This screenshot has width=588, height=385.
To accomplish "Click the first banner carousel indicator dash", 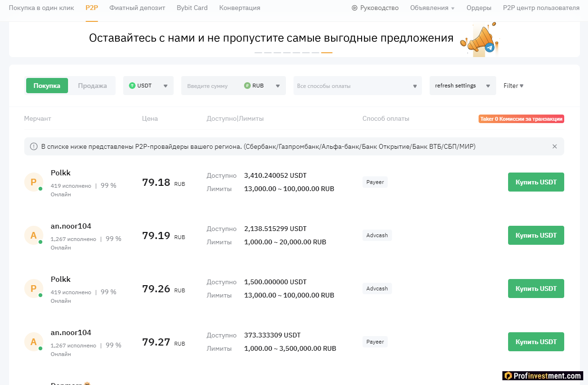I will (x=258, y=53).
